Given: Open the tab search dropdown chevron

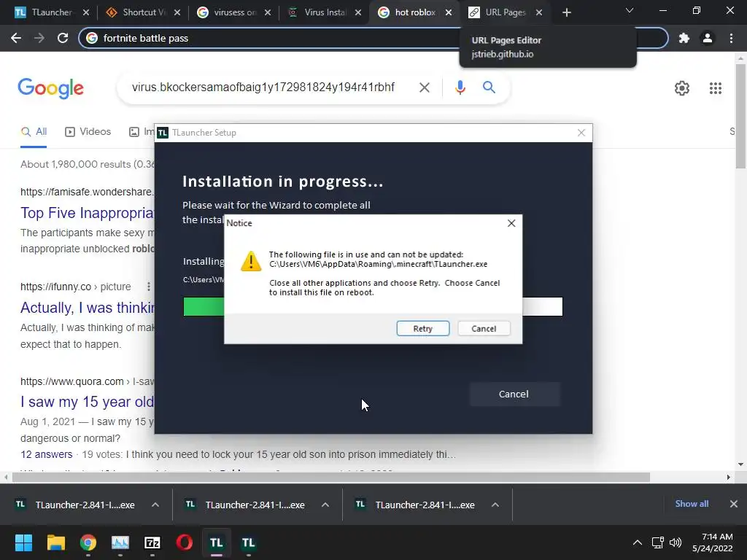Looking at the screenshot, I should tap(630, 10).
